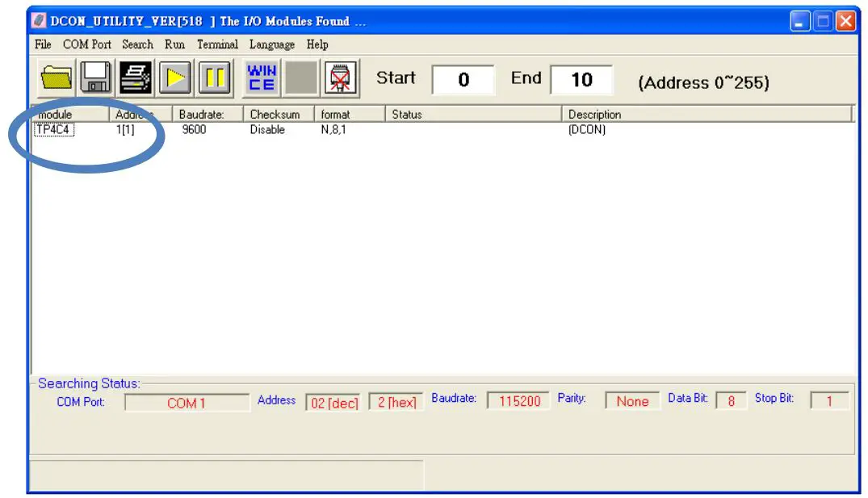Click the End address input field showing 10
This screenshot has height=498, width=868.
tap(582, 79)
